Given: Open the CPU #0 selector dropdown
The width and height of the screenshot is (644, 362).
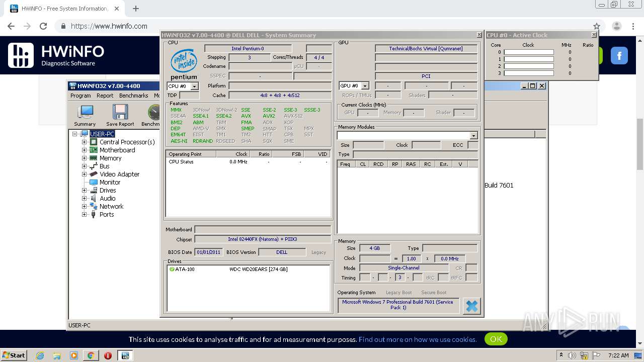Looking at the screenshot, I should (194, 86).
